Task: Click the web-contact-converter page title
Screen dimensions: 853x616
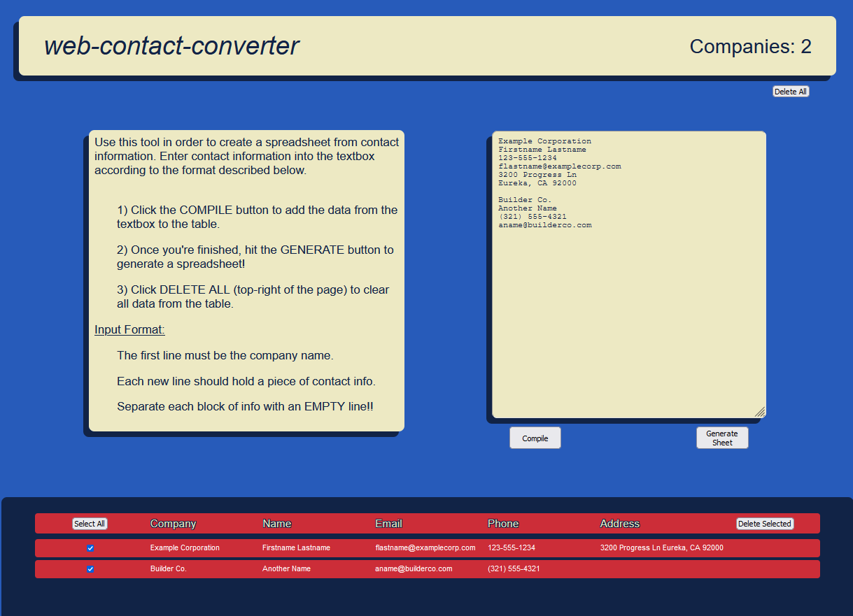Action: tap(171, 46)
